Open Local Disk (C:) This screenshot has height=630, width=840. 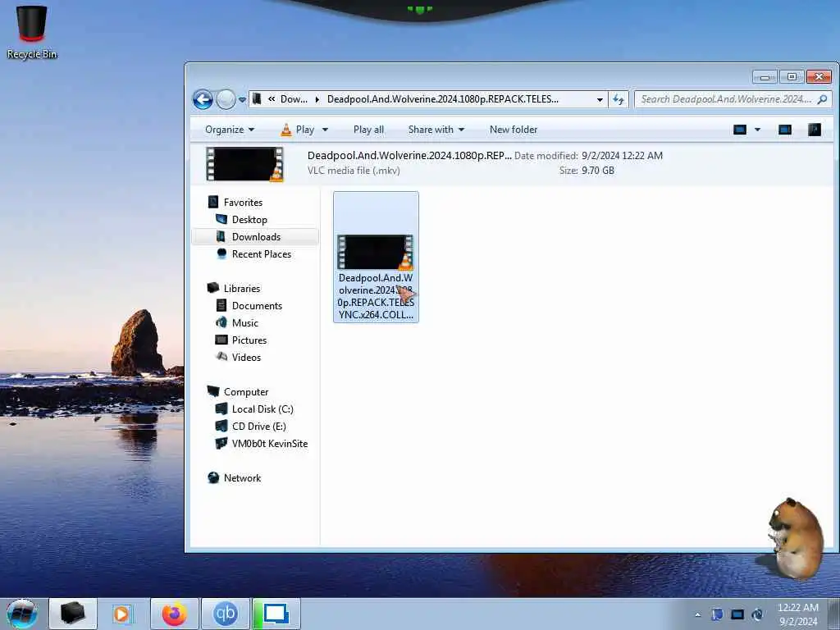click(262, 409)
